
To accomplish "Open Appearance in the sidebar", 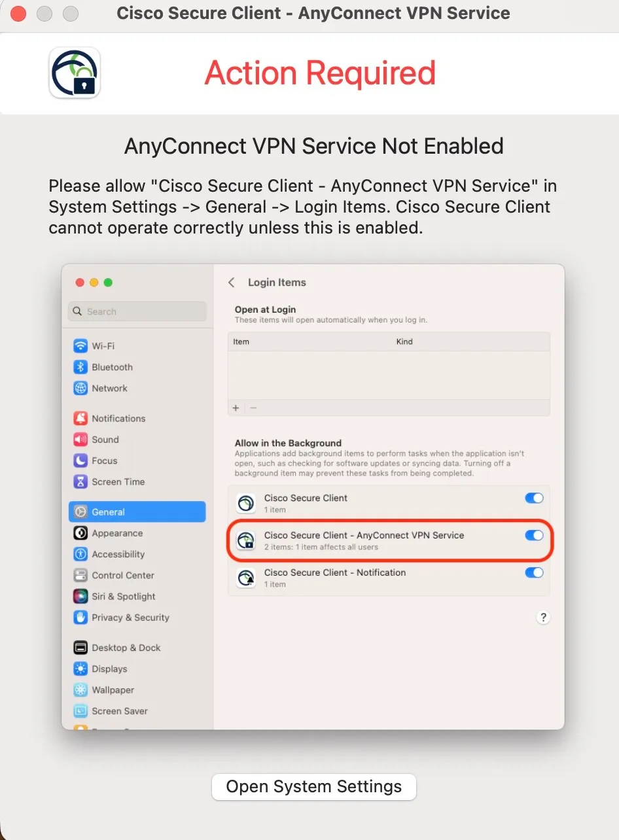I will [x=117, y=533].
